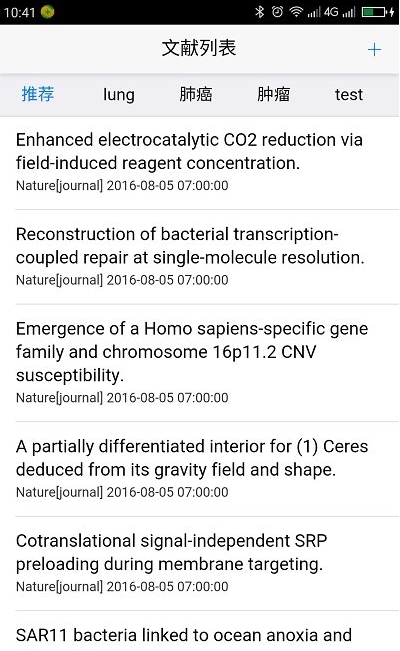Screen dimensions: 400x651
Task: Open Homo sapiens-specific gene family article
Action: tap(200, 363)
